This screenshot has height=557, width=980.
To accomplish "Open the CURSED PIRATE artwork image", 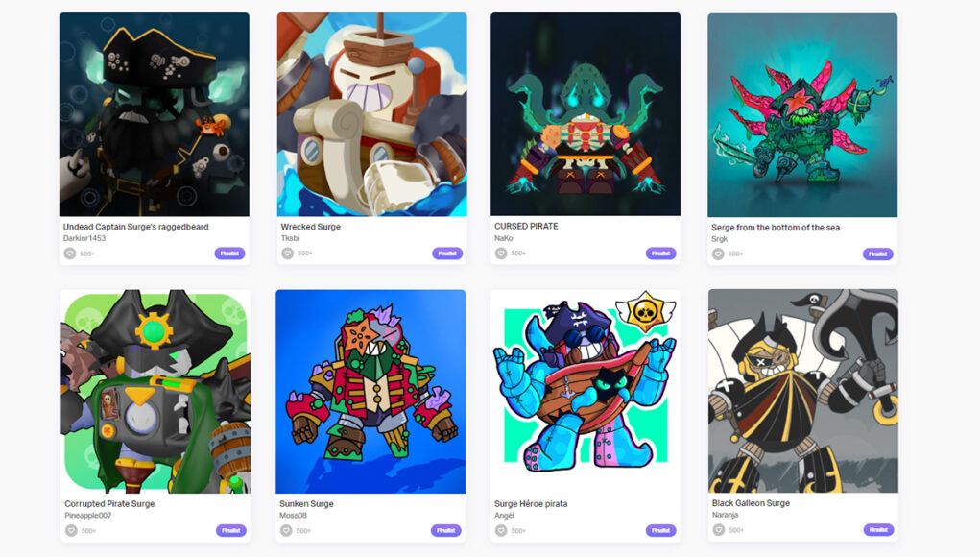I will pos(586,113).
